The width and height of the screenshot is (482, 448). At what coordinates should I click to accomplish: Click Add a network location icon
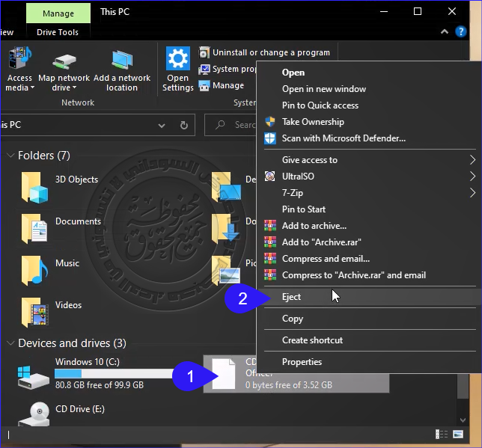(121, 61)
